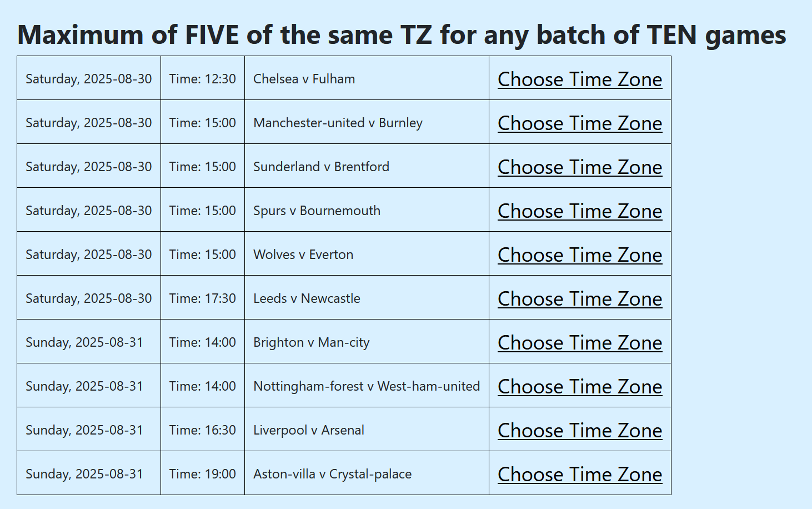The height and width of the screenshot is (509, 812).
Task: Click the Brighton v Man-city match cell
Action: pyautogui.click(x=312, y=342)
